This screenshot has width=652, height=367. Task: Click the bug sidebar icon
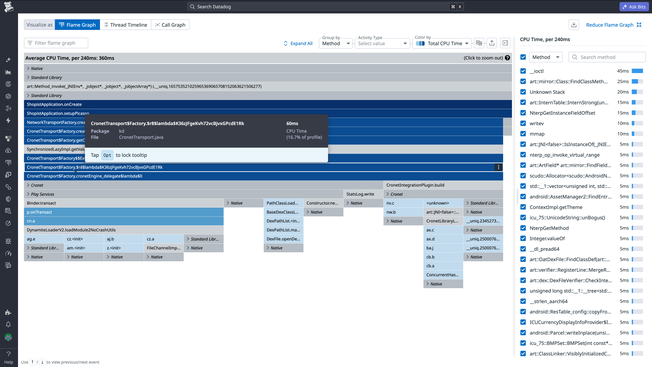pyautogui.click(x=8, y=241)
